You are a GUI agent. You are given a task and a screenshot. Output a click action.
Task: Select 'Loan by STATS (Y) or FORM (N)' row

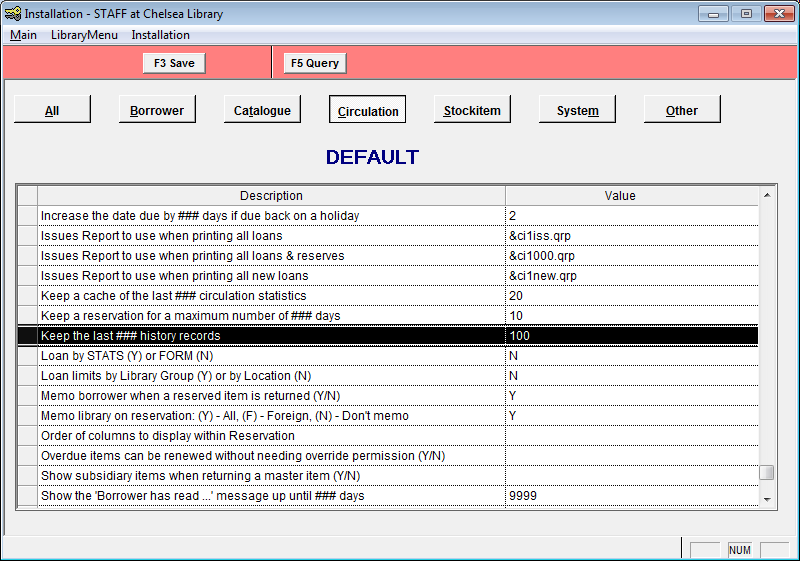tap(388, 355)
